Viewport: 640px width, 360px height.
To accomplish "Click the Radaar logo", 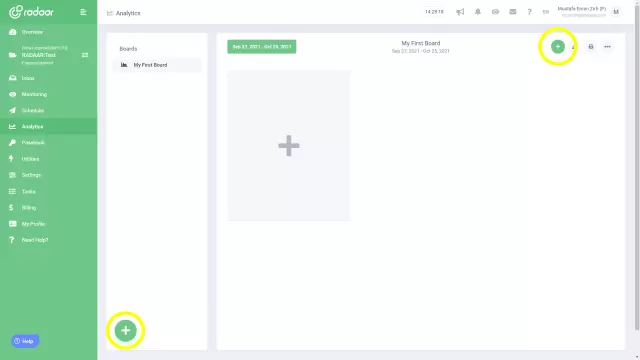I will pyautogui.click(x=31, y=12).
